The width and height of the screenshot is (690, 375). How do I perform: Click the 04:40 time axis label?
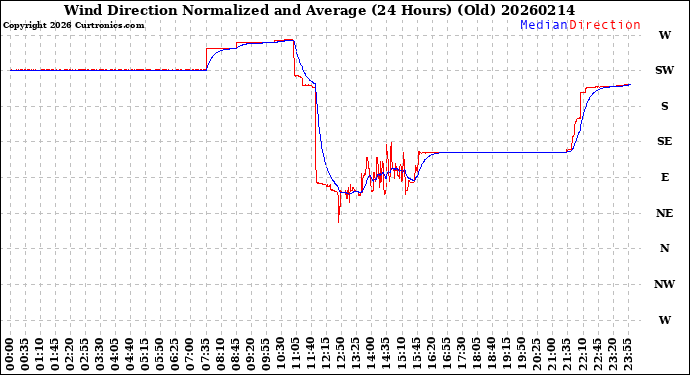click(x=130, y=355)
